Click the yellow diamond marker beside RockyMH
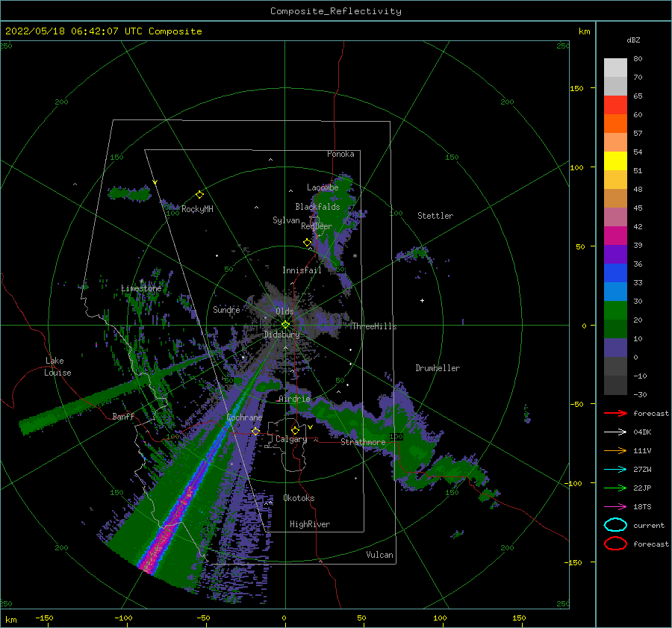The width and height of the screenshot is (672, 628). tap(199, 195)
